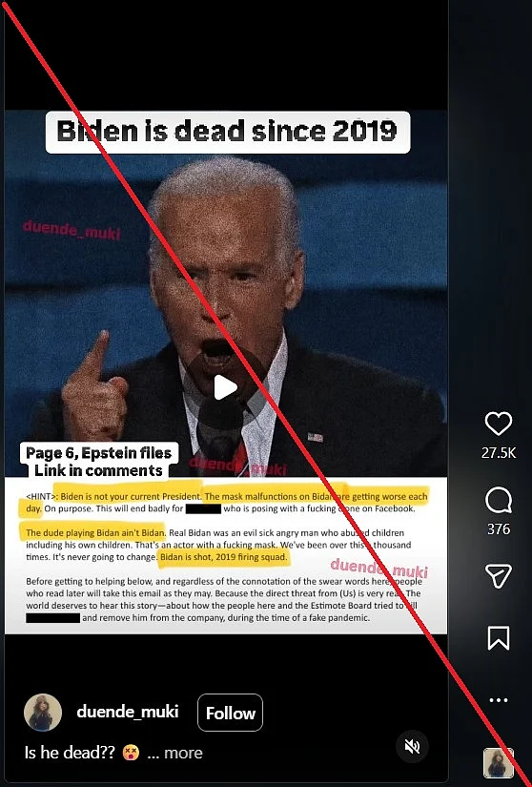Tap the 'Page 6, Epstein files' text overlay
532x787 pixels.
[99, 453]
